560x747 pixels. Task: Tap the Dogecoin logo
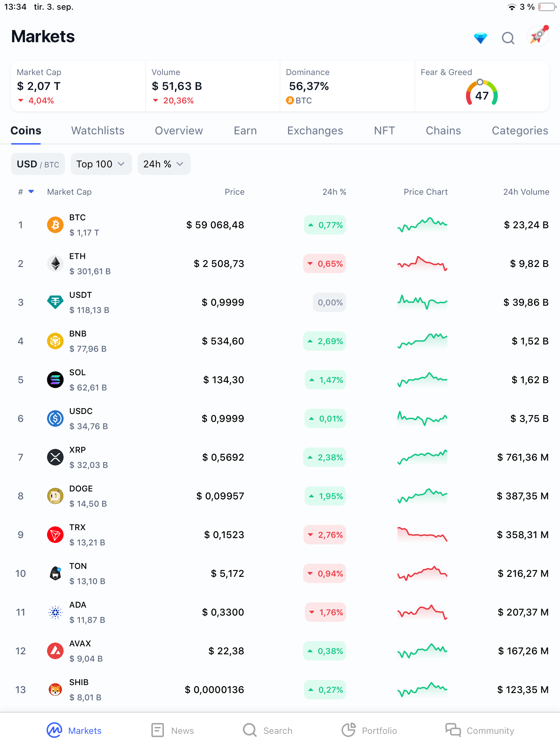55,496
